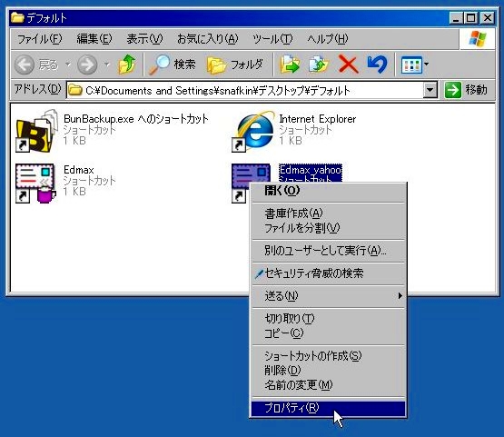Screen dimensions: 504x437
Task: Click the blue Undo arrow icon
Action: [x=377, y=65]
